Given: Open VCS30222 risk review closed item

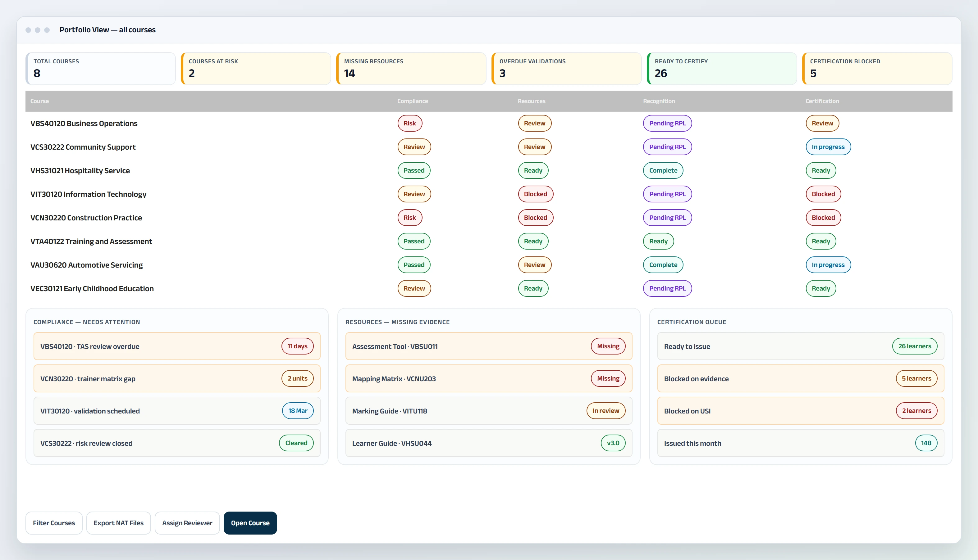Looking at the screenshot, I should (177, 443).
